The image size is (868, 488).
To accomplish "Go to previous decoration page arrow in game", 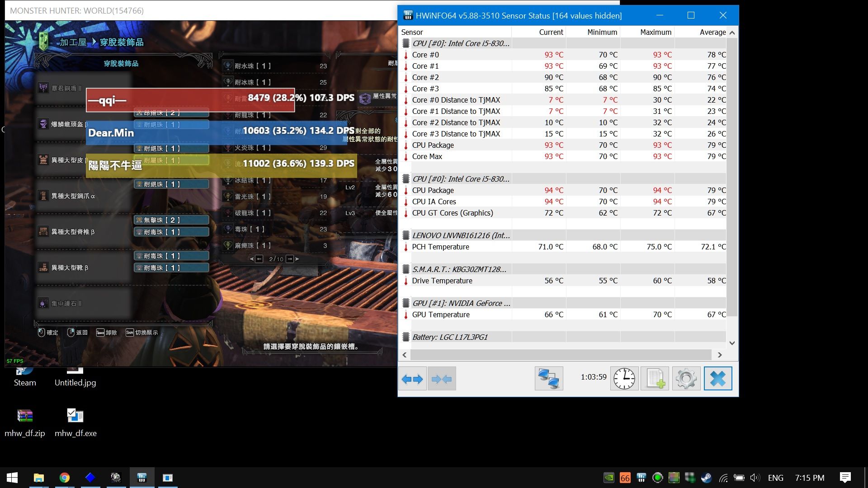I will (x=256, y=259).
